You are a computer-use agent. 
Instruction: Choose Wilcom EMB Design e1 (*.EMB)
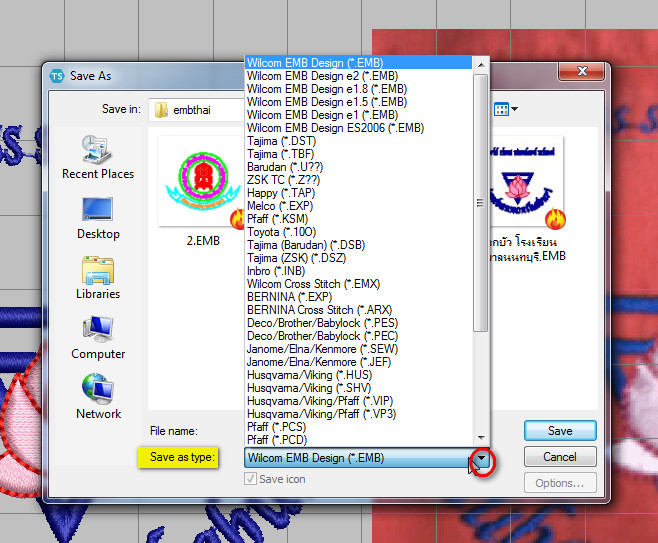tap(359, 115)
